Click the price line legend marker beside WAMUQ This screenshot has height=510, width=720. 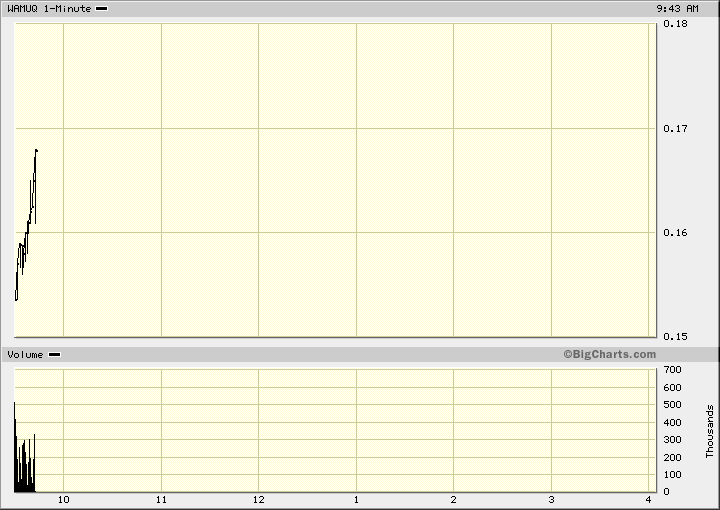point(101,8)
